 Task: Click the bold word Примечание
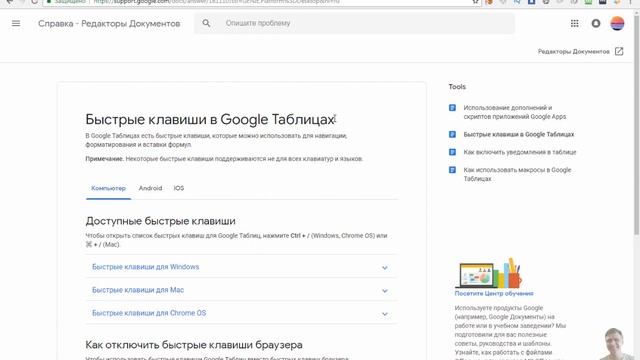point(104,159)
